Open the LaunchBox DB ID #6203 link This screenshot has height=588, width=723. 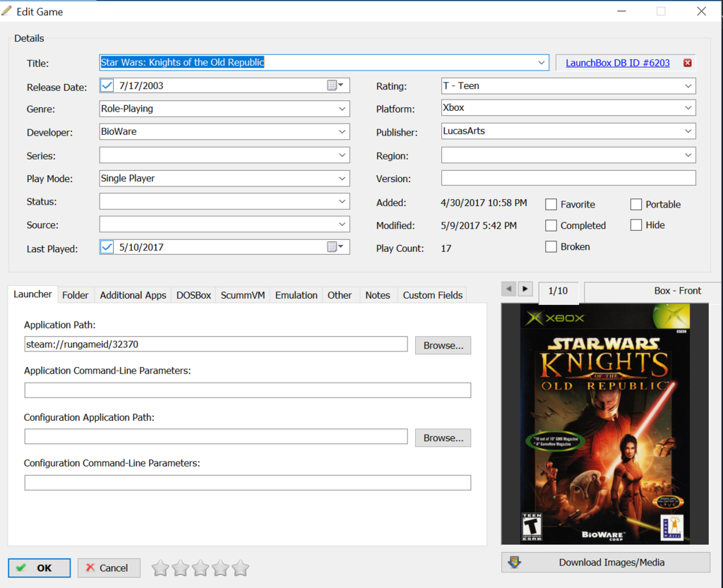point(617,63)
